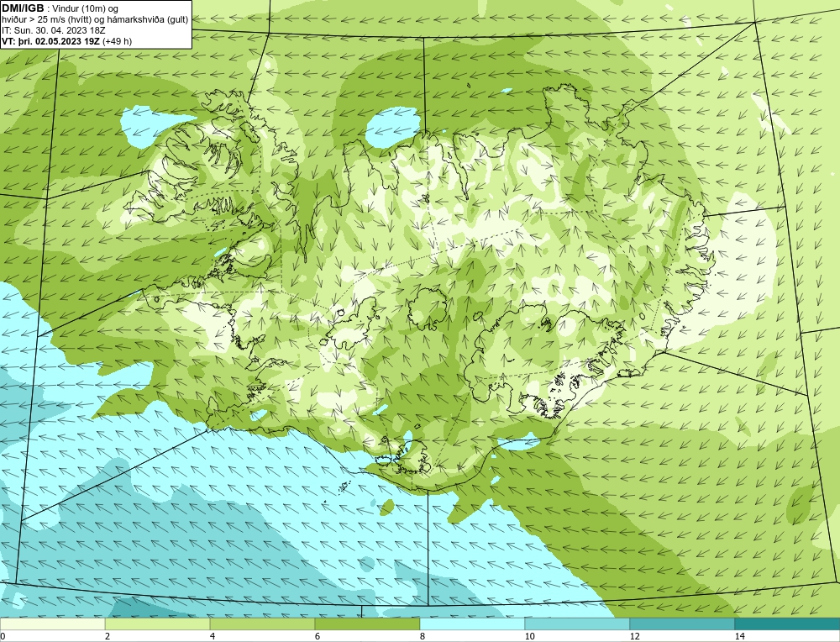
Task: Click the 10–12 m/s cyan legend swatch
Action: pyautogui.click(x=578, y=624)
